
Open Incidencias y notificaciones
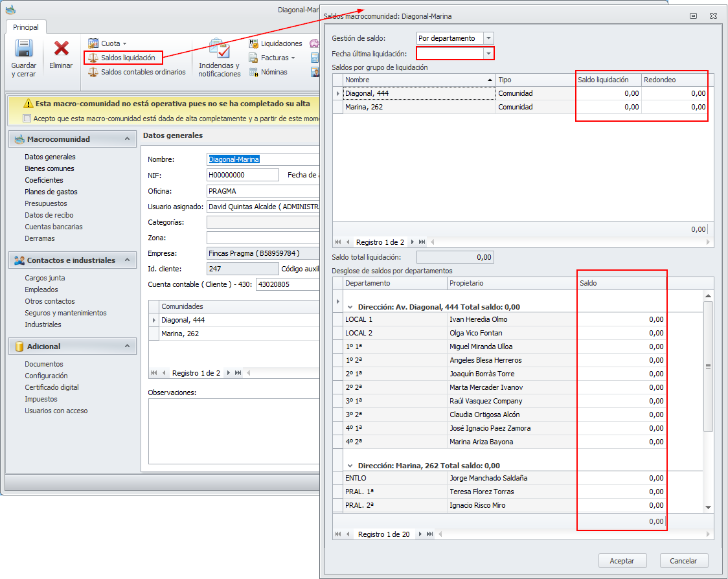point(219,51)
